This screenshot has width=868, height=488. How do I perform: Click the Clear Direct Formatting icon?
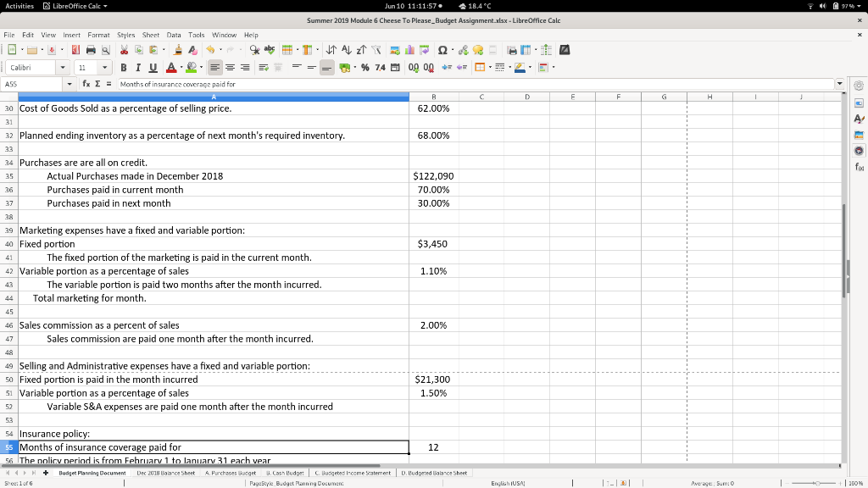pos(192,50)
